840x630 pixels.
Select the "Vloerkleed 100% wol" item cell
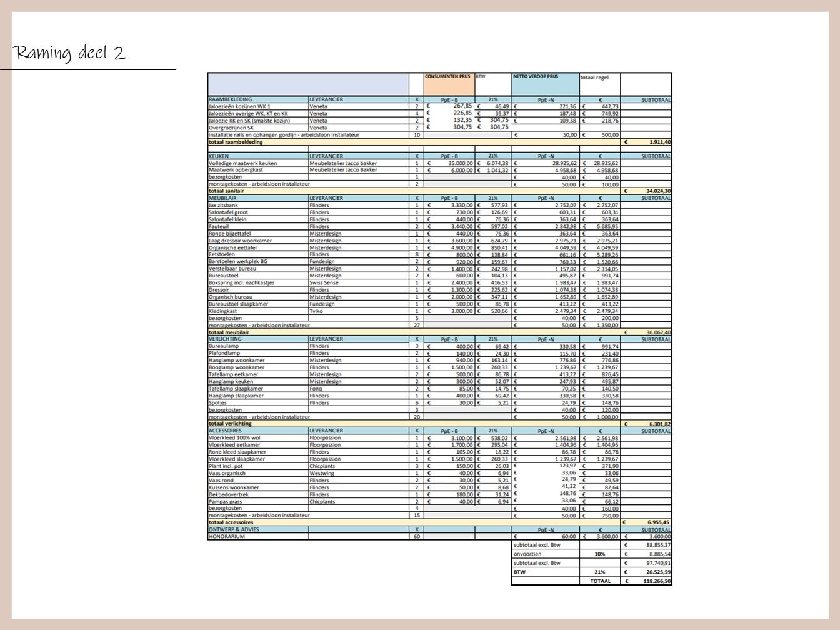[x=258, y=438]
